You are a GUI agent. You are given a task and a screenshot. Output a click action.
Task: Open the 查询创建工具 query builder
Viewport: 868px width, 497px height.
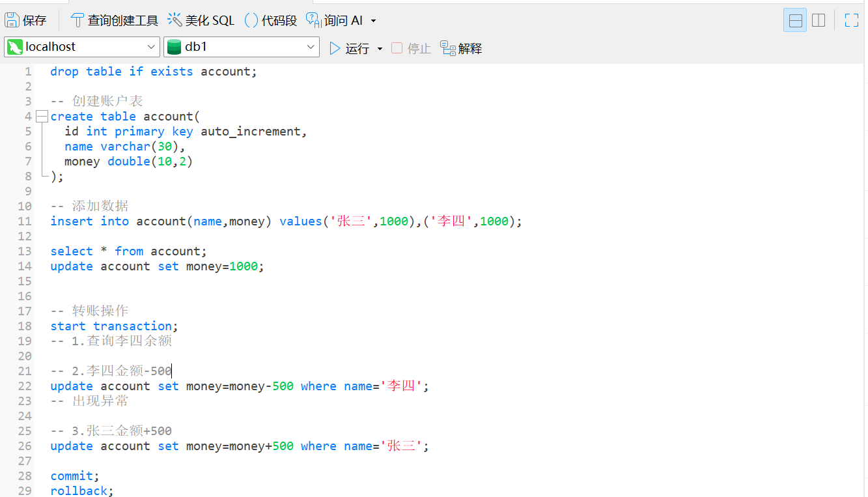tap(114, 20)
